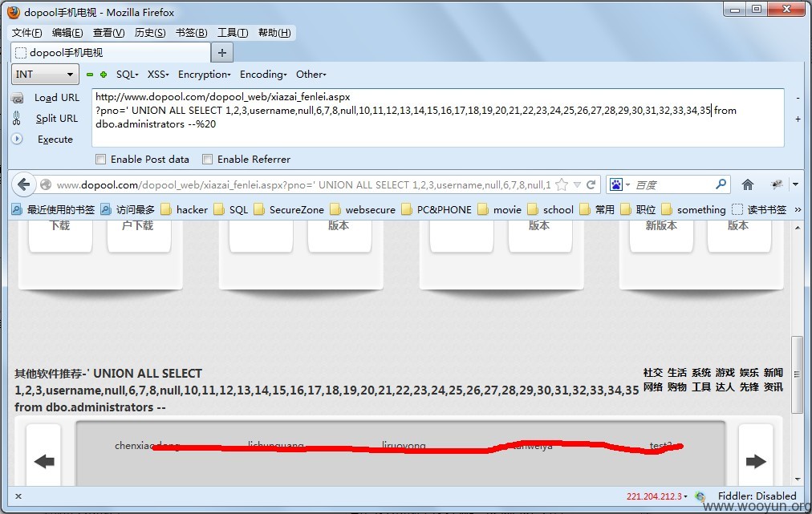Click the 游戏 category link

click(725, 373)
